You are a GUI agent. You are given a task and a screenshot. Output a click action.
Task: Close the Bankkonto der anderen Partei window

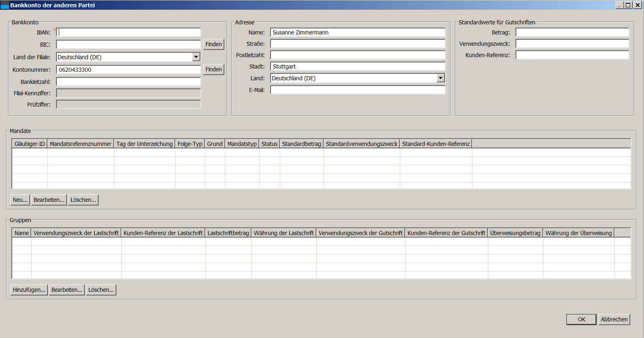pyautogui.click(x=638, y=5)
